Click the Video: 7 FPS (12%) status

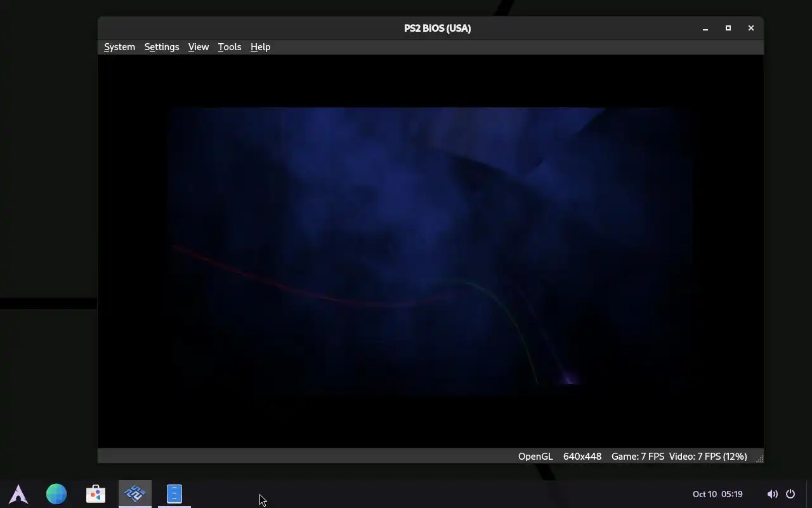(708, 457)
